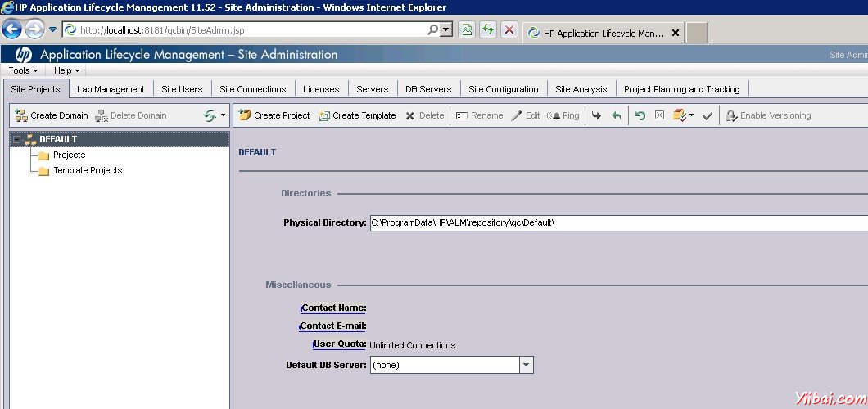Open the Servers tab
The image size is (868, 409).
click(373, 89)
